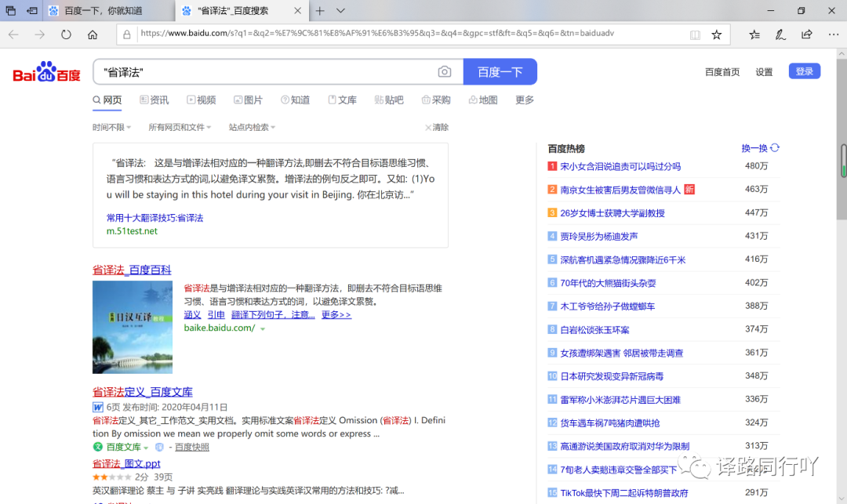Open hot topic 白岩松谈张玉环案

(x=594, y=330)
